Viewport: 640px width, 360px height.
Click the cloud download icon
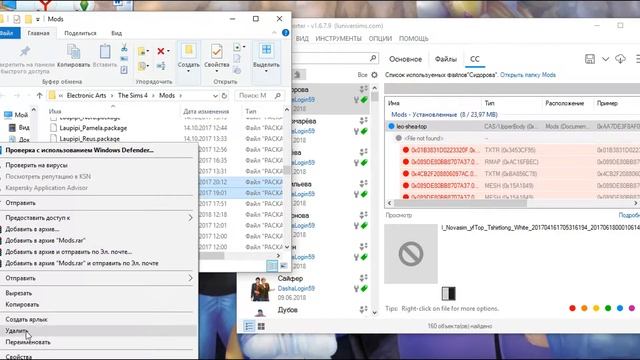620,59
